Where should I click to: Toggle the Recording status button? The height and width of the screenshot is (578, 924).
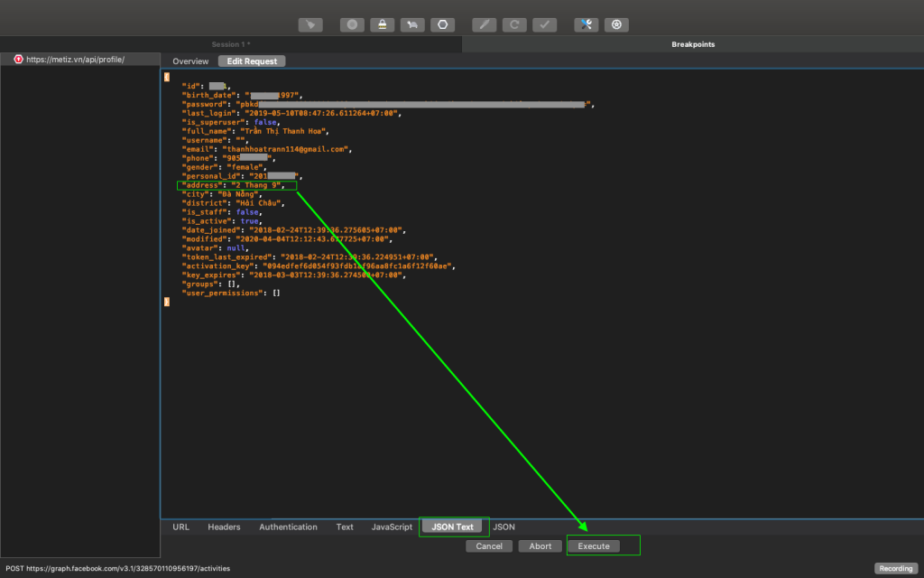pyautogui.click(x=896, y=569)
